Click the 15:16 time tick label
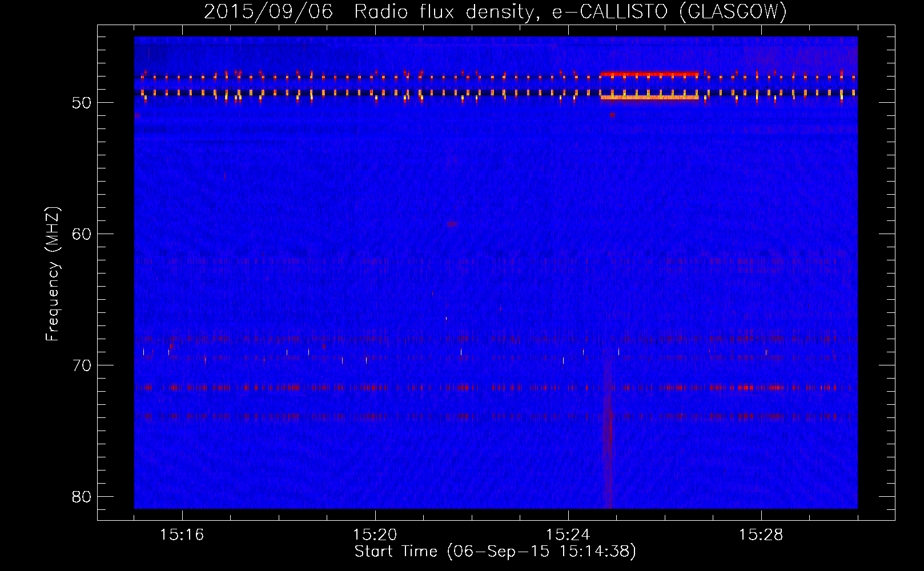The width and height of the screenshot is (924, 571). (182, 535)
